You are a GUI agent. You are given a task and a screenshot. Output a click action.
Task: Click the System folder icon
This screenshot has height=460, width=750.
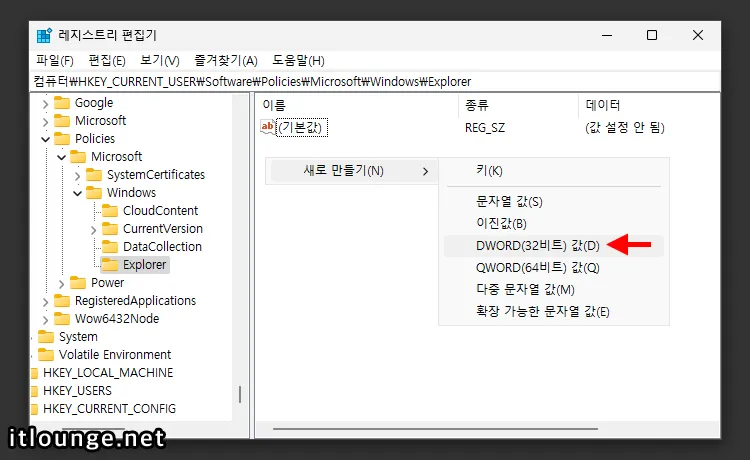click(x=46, y=337)
